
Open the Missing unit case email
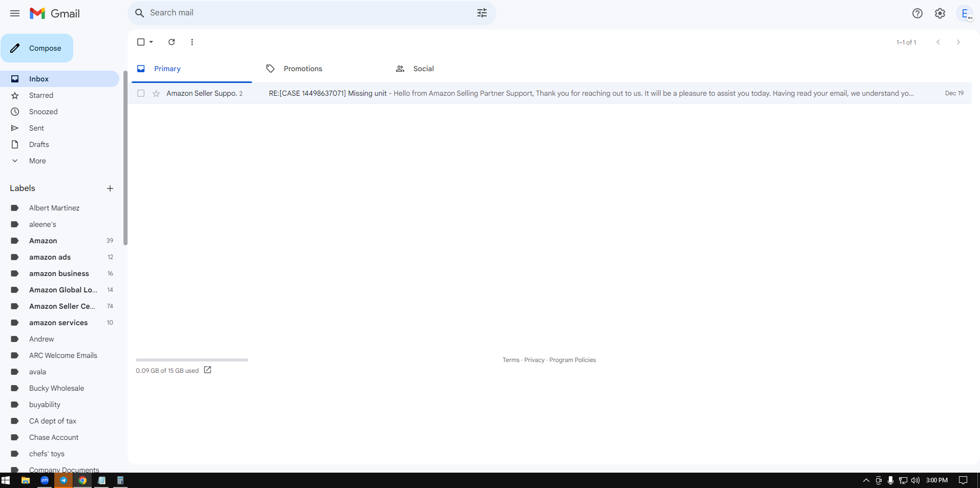pos(550,93)
